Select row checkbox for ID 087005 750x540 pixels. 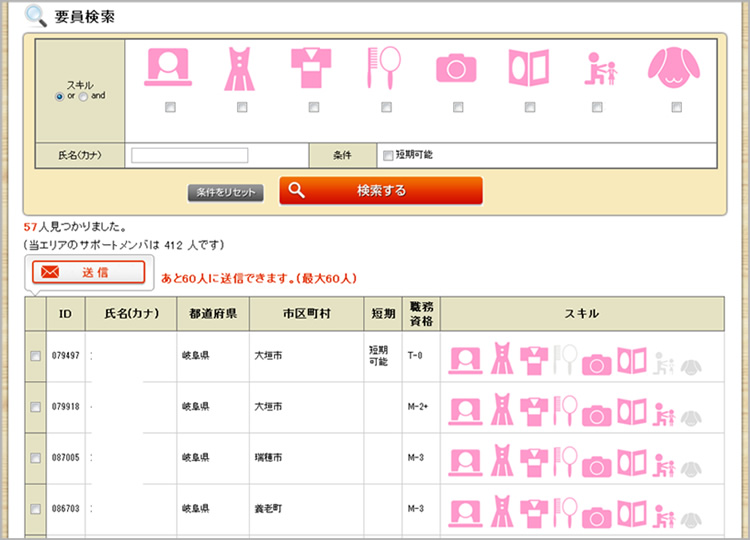coord(35,458)
